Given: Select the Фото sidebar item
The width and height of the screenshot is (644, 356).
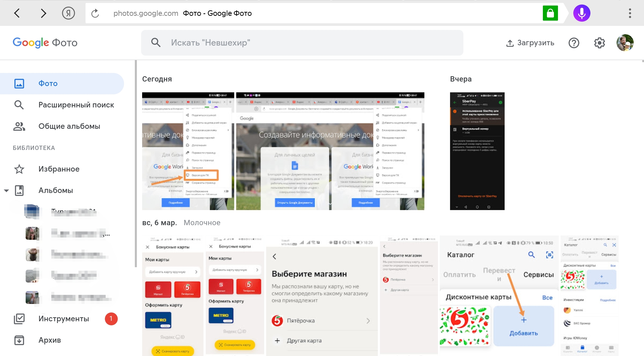Looking at the screenshot, I should 62,84.
